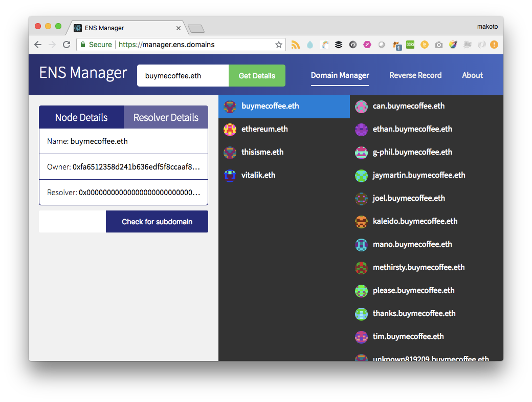Select buymecoffee.eth in domain list
Screen dimensions: 532x402
click(284, 107)
